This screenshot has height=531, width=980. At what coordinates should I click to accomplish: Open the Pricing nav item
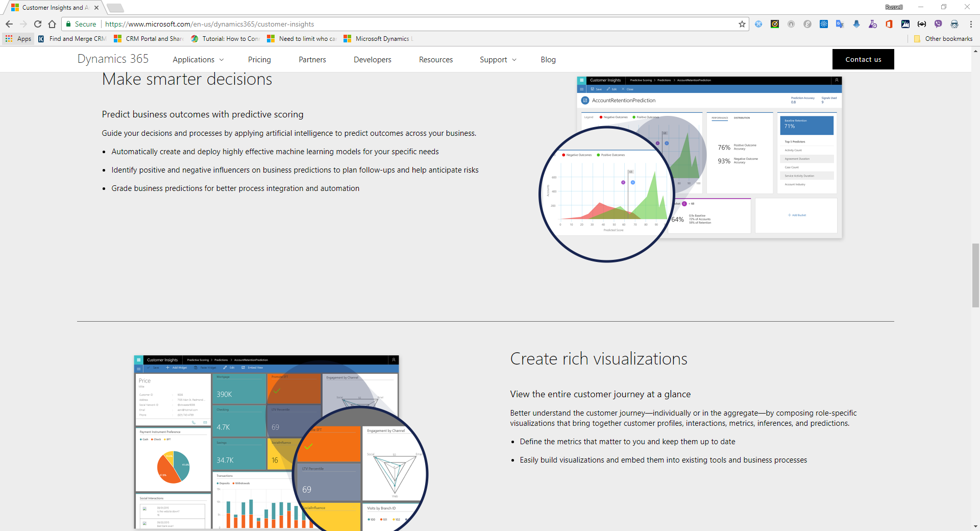pyautogui.click(x=259, y=60)
